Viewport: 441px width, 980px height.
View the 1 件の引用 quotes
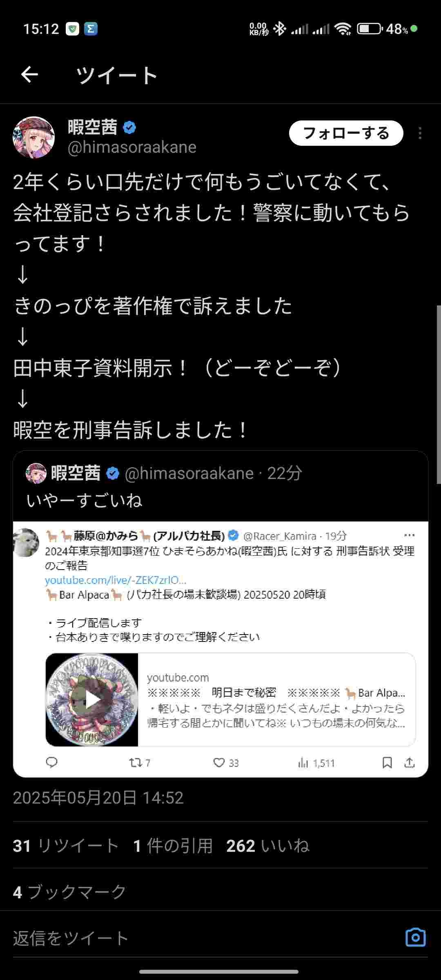point(173,846)
